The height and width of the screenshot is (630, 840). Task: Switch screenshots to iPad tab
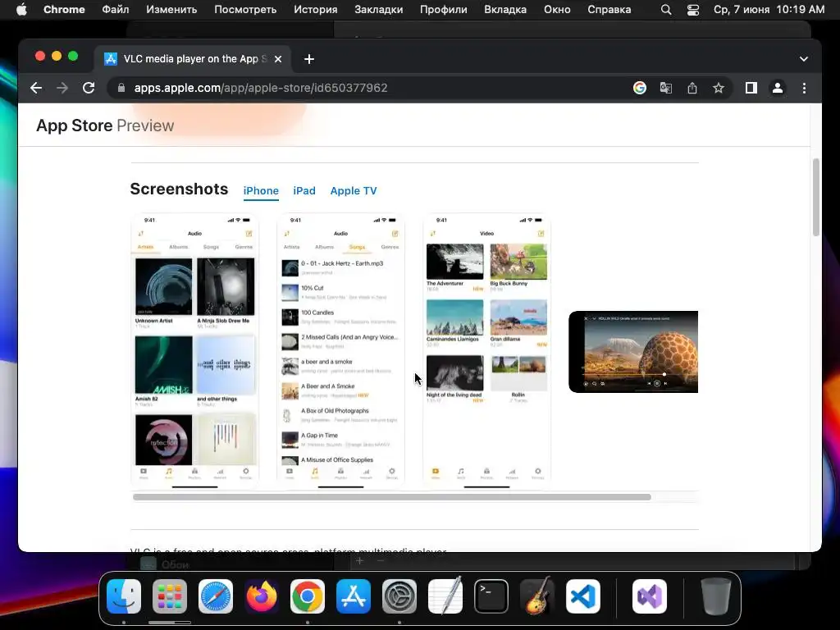(x=304, y=190)
